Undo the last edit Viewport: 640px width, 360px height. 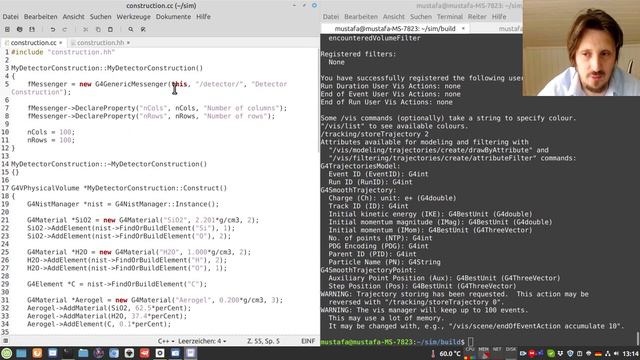[x=53, y=29]
